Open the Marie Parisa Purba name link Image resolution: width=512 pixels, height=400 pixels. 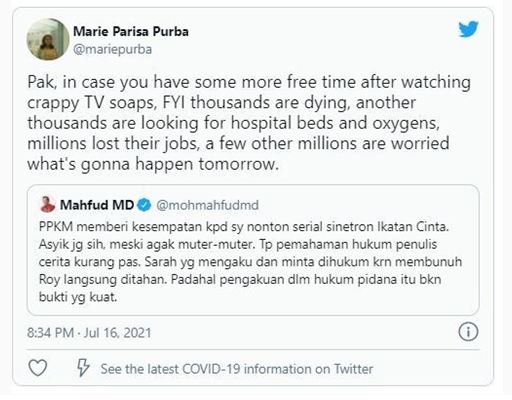pos(131,31)
